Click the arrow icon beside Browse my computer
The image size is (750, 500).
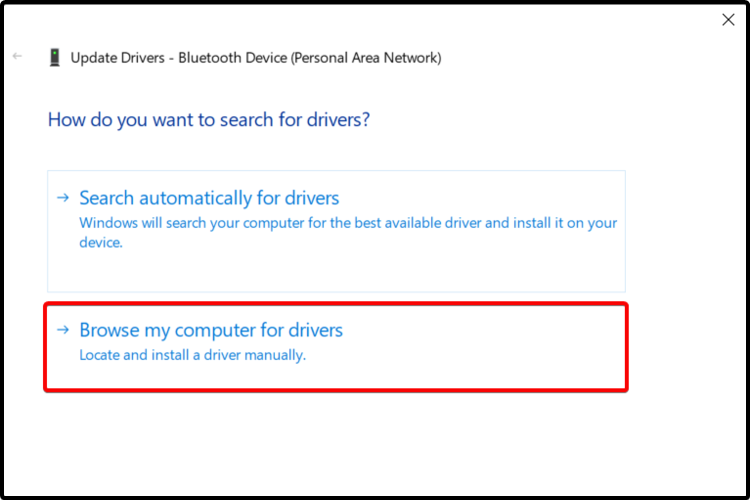point(63,329)
